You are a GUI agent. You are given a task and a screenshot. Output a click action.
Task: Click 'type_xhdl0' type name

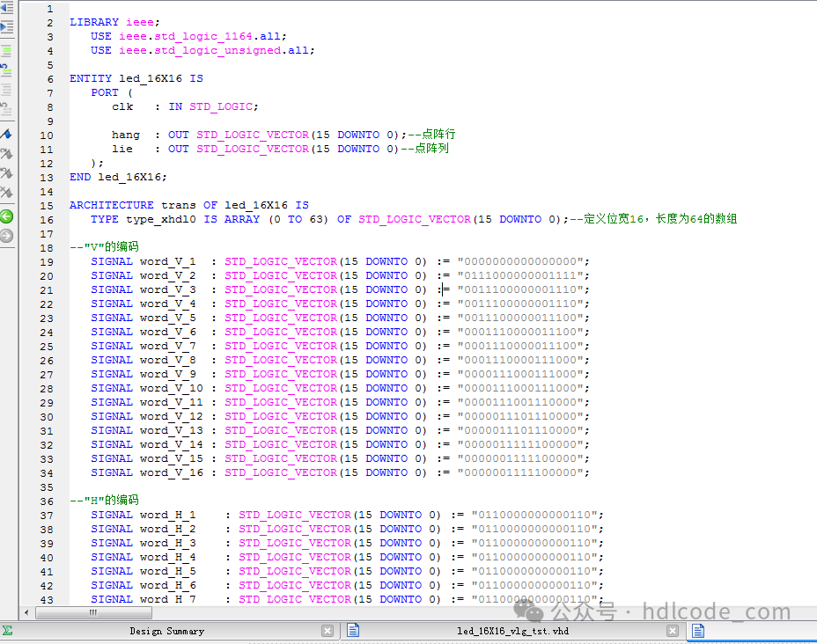(161, 219)
